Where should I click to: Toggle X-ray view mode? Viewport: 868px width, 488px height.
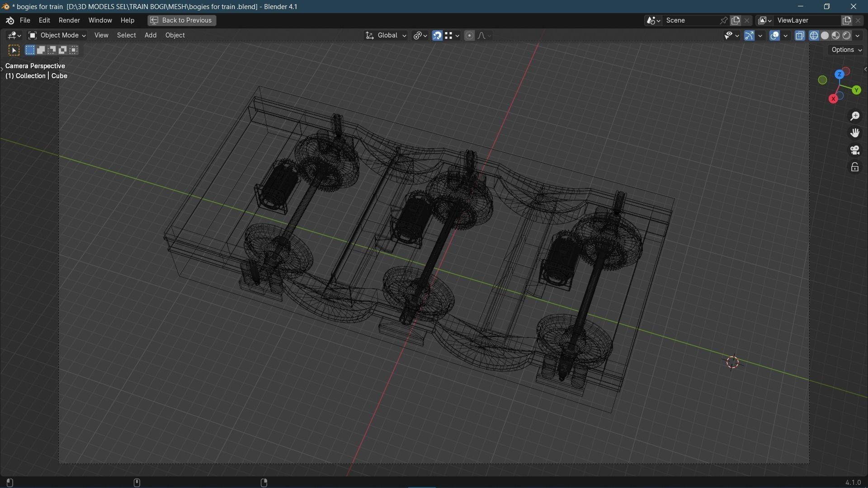(800, 35)
